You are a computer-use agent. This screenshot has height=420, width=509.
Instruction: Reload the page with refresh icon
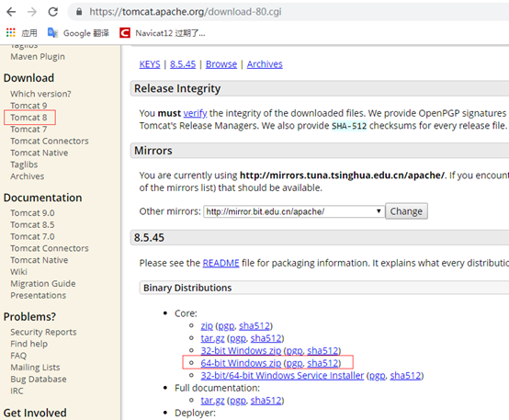(x=53, y=12)
